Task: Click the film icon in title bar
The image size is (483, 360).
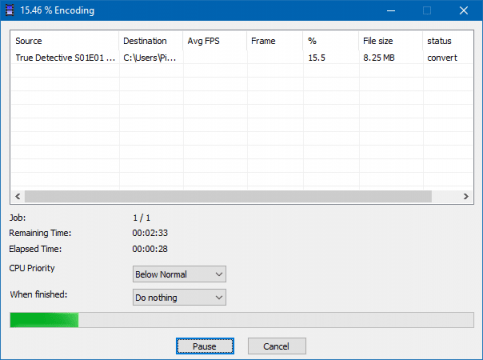Action: click(x=10, y=10)
